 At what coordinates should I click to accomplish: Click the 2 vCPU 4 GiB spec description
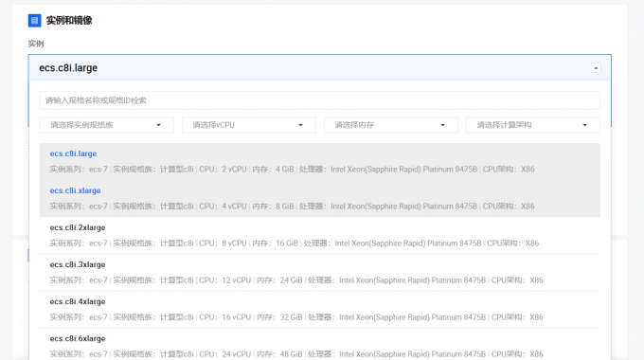coord(292,170)
